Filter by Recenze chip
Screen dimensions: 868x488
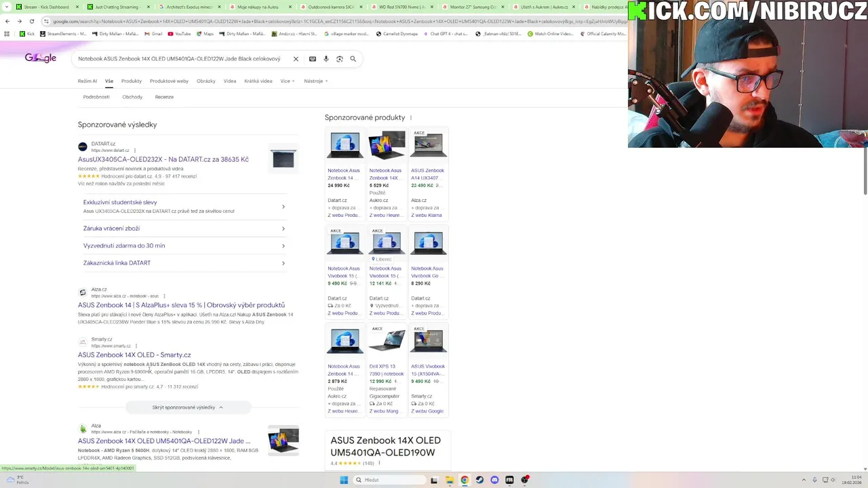pyautogui.click(x=164, y=97)
